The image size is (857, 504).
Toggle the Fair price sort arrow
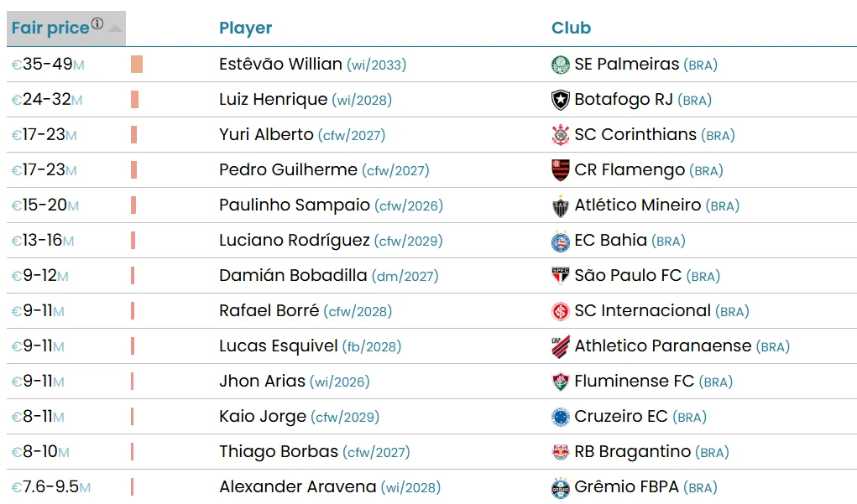click(115, 29)
